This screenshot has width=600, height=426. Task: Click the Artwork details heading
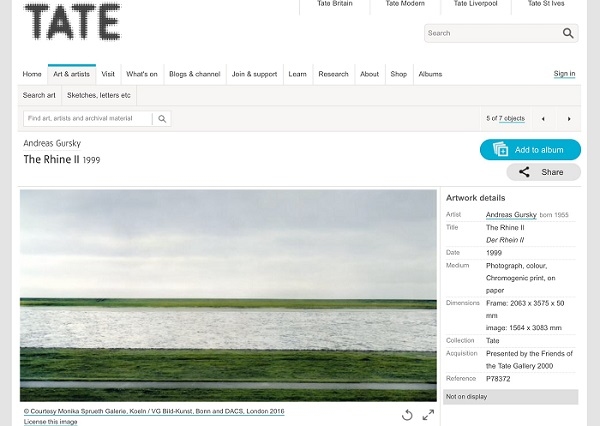[x=476, y=198]
